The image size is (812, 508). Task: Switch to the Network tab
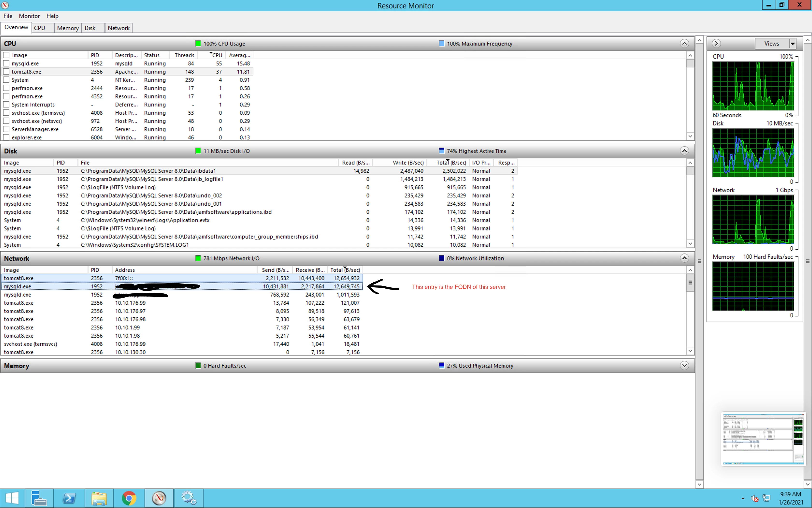pos(119,28)
